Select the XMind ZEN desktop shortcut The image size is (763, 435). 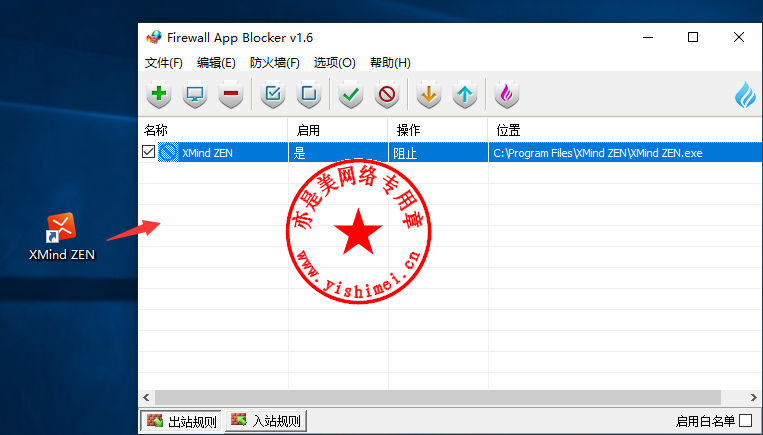(61, 237)
